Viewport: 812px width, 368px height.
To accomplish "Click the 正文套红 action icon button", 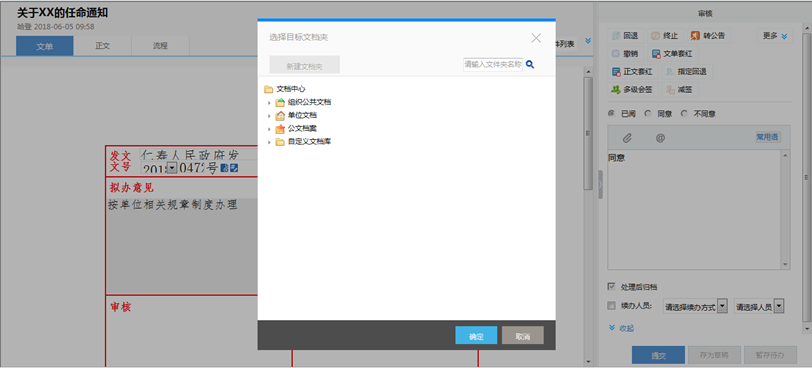I will click(632, 72).
